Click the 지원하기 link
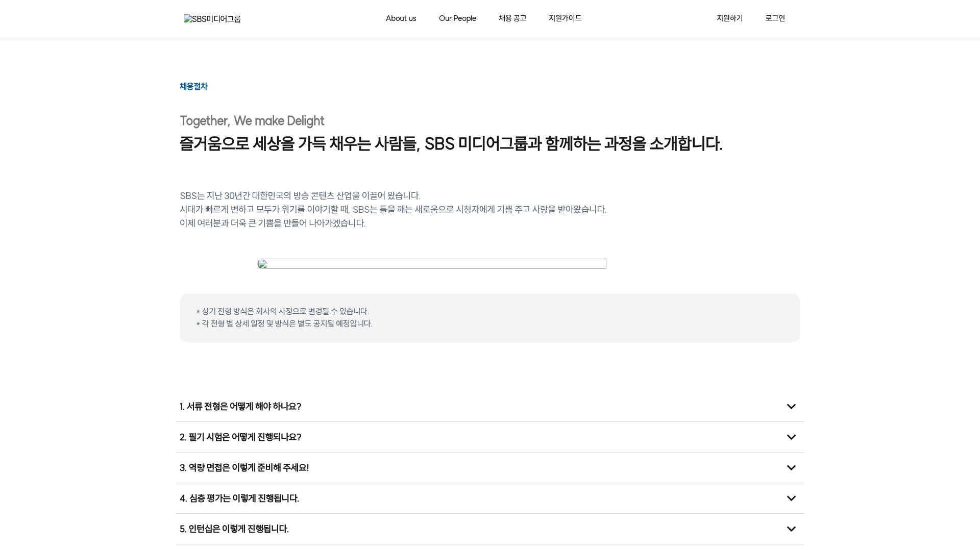Viewport: 980px width, 551px height. click(x=729, y=18)
